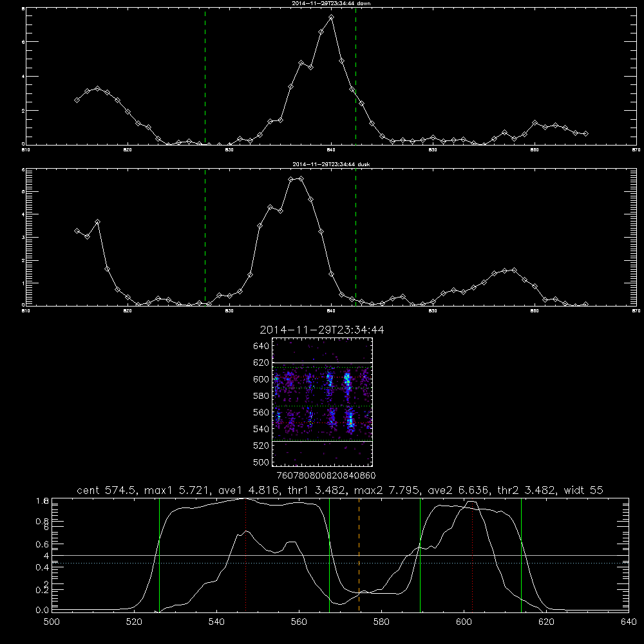Image resolution: width=644 pixels, height=644 pixels.
Task: Click the 'thr2 3.482' value
Action: (527, 490)
